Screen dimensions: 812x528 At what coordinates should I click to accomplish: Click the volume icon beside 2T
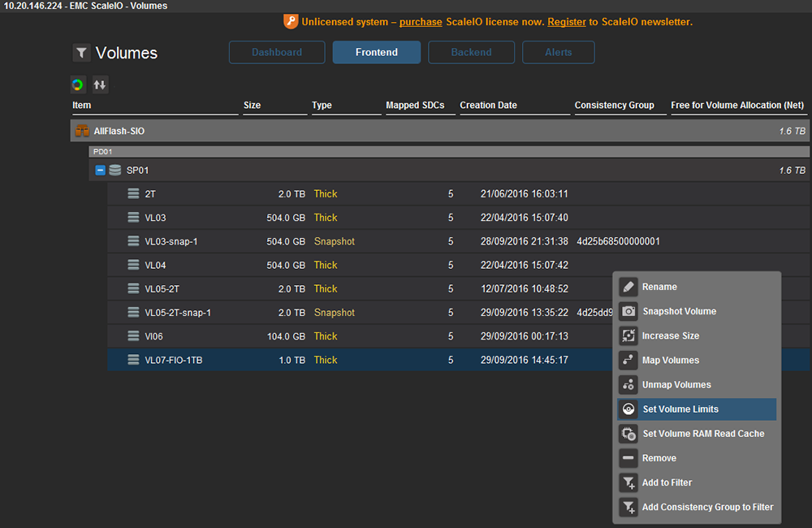click(133, 194)
